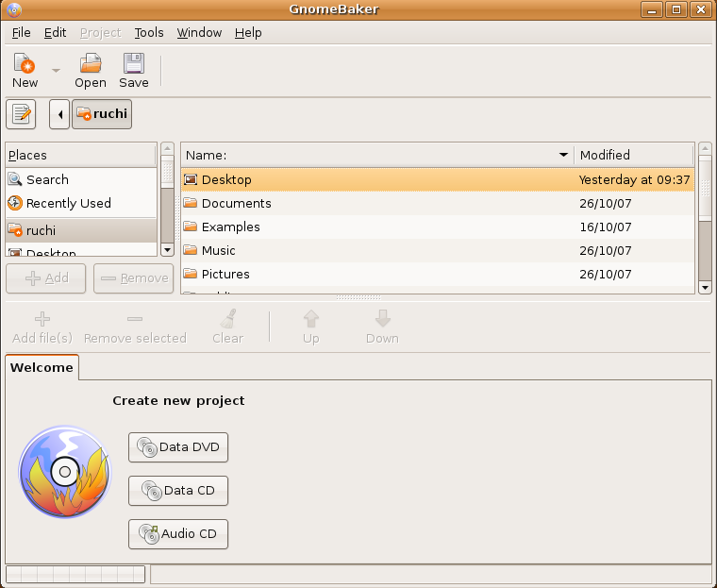Click the Music folder icon
This screenshot has width=717, height=588.
pos(191,250)
